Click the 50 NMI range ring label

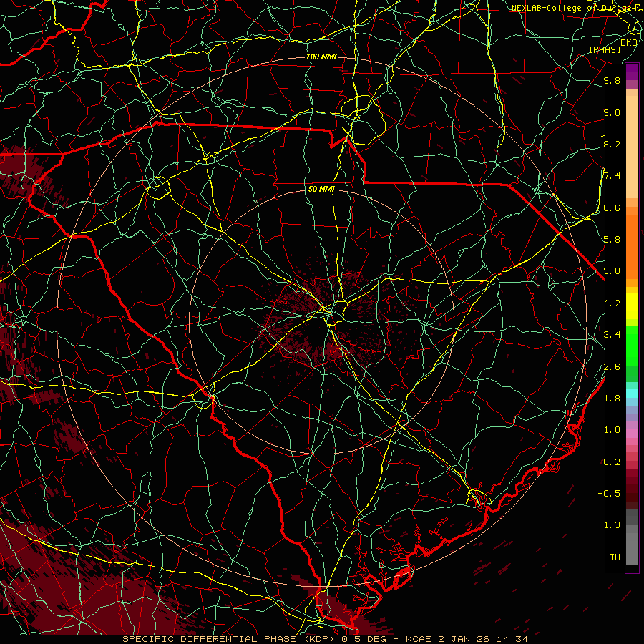pos(321,189)
